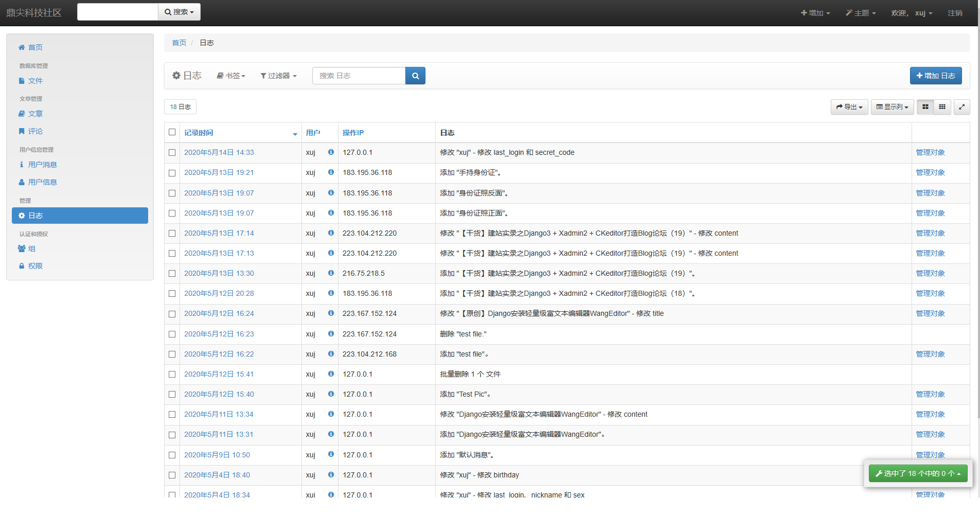Check the row dated 2020年5月12日 16:22
The image size is (980, 515).
coord(172,354)
